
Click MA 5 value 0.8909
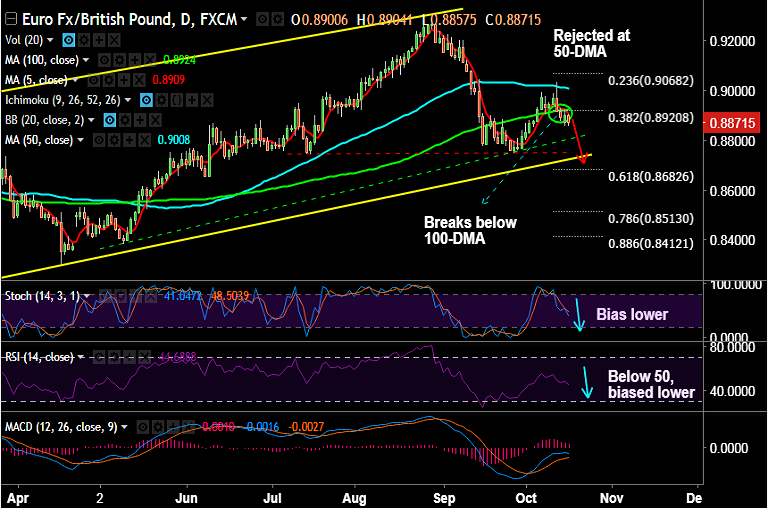168,80
